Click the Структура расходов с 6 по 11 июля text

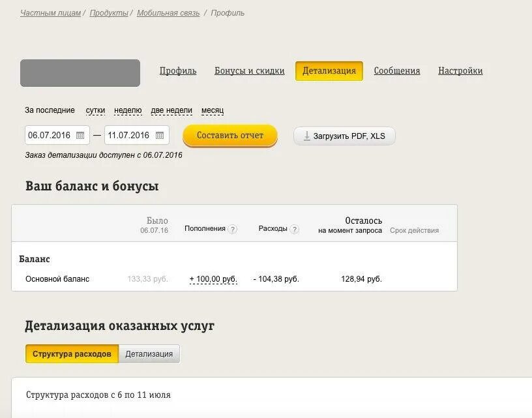coord(98,395)
